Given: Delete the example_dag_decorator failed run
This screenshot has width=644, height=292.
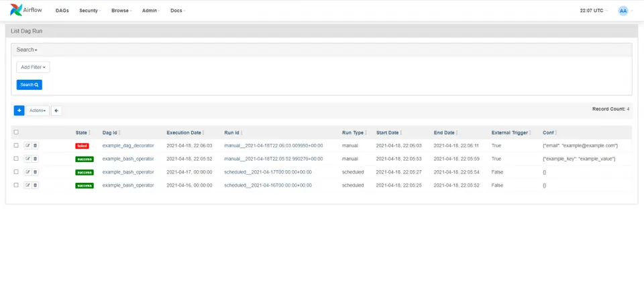Looking at the screenshot, I should (x=35, y=145).
